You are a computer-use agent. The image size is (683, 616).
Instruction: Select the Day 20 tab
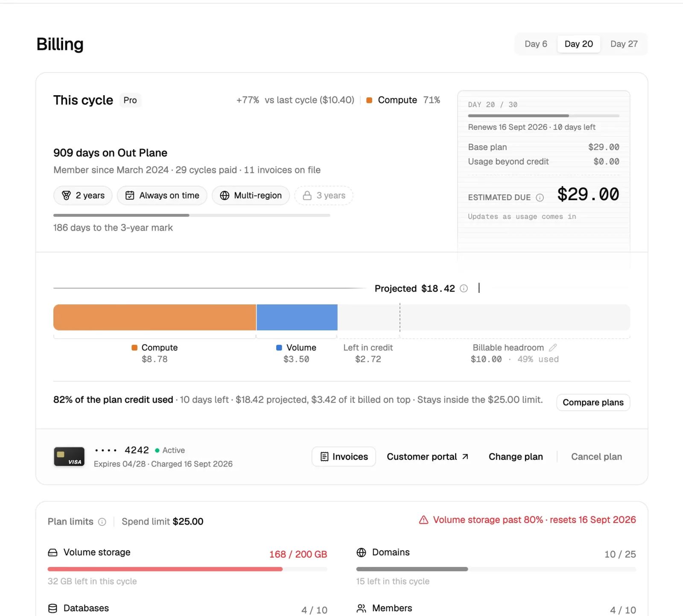(x=578, y=44)
